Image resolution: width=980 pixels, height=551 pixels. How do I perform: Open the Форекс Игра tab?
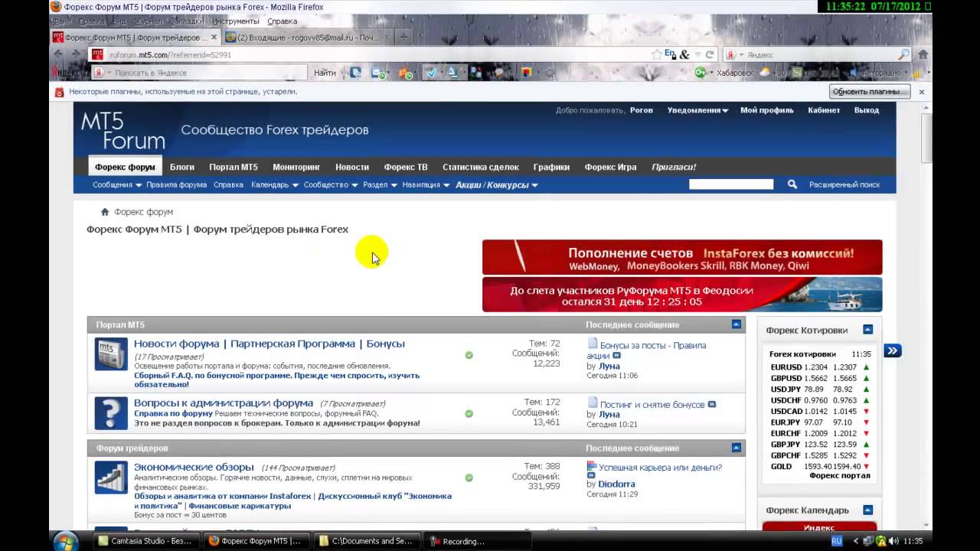pos(610,167)
